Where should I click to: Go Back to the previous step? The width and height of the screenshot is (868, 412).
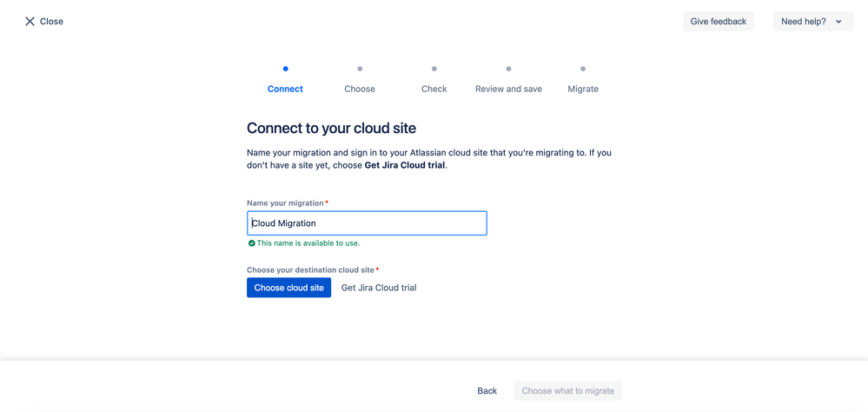(487, 390)
